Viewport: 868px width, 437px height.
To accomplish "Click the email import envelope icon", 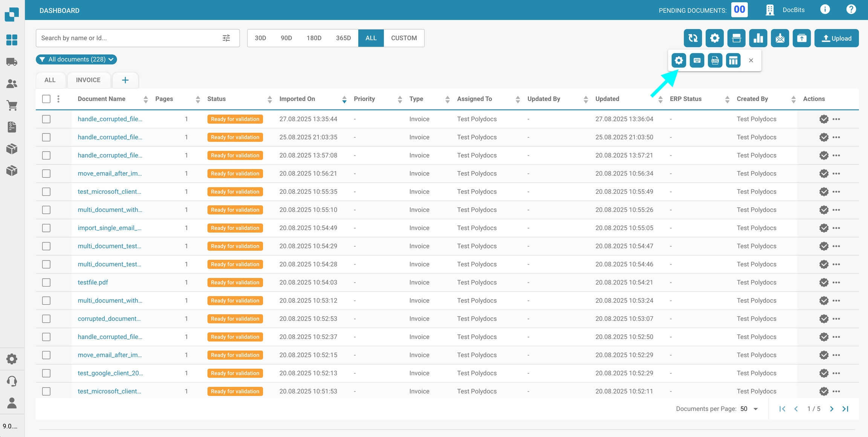I will (x=780, y=38).
